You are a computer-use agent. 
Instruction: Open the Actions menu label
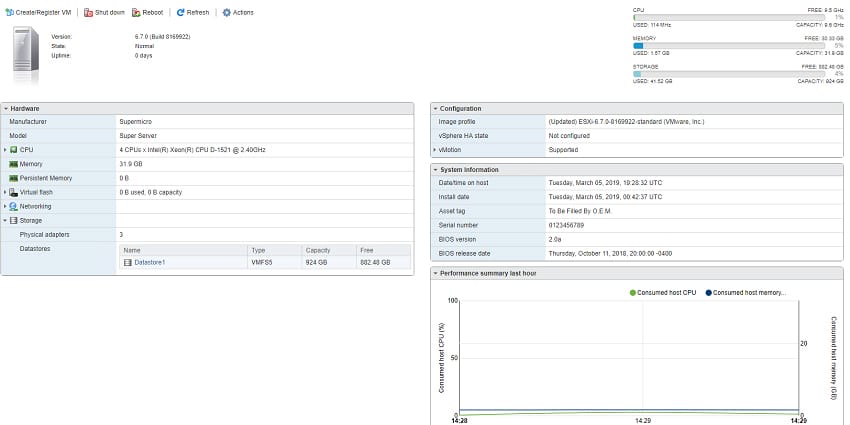243,12
